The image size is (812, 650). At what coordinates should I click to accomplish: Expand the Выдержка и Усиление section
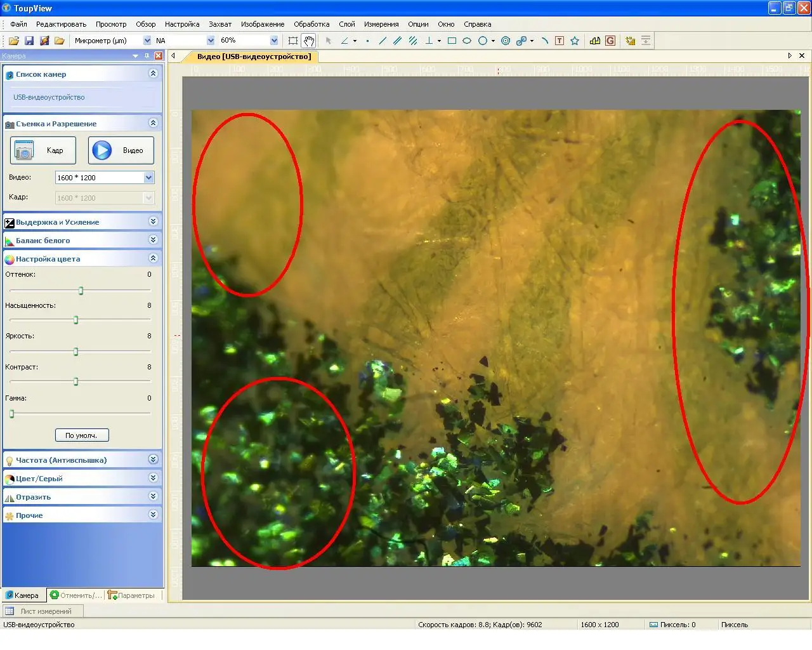[153, 222]
